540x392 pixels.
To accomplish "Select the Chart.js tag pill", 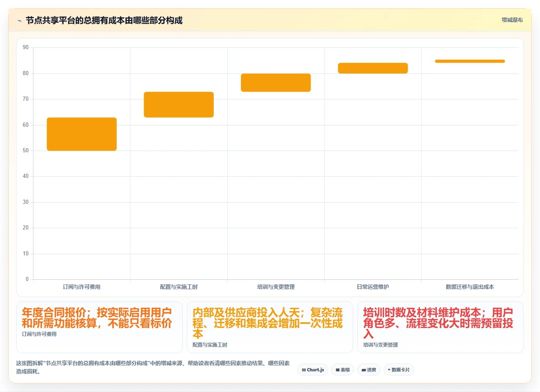I will click(x=313, y=370).
